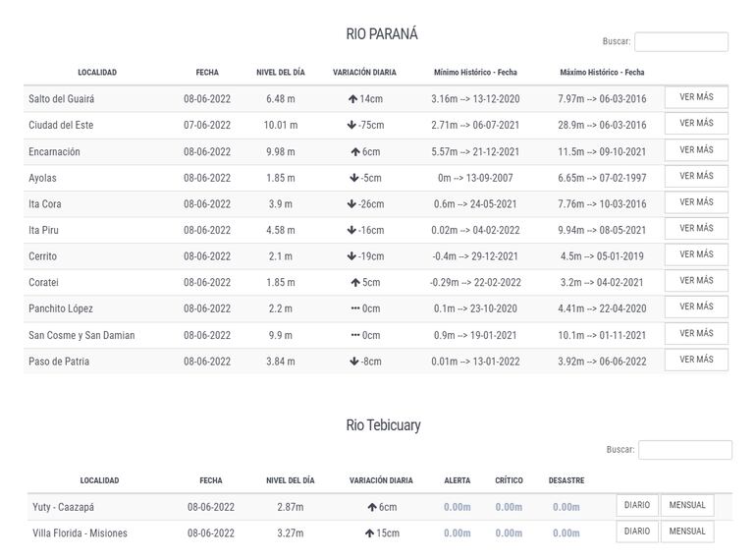Screen dimensions: 756x559
Task: Open Ver Más for Salto del Guairá
Action: pos(696,97)
